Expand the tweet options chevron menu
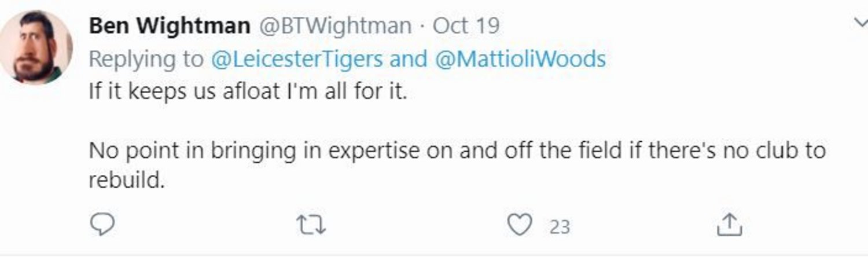868x257 pixels. (860, 23)
